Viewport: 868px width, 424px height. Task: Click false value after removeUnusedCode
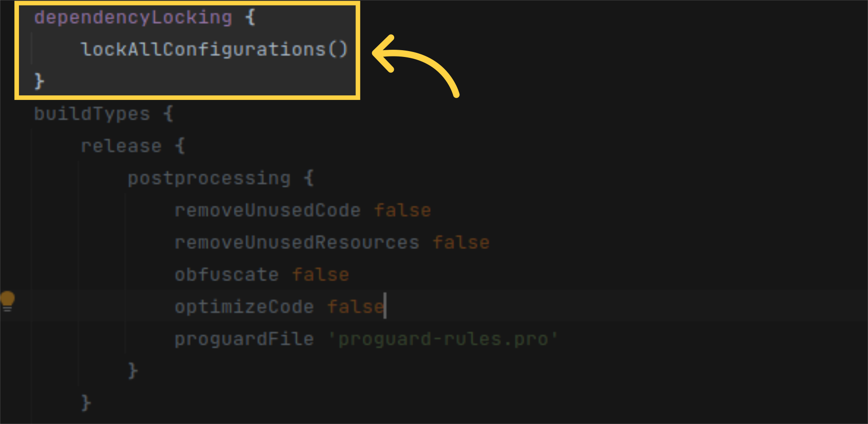point(402,210)
